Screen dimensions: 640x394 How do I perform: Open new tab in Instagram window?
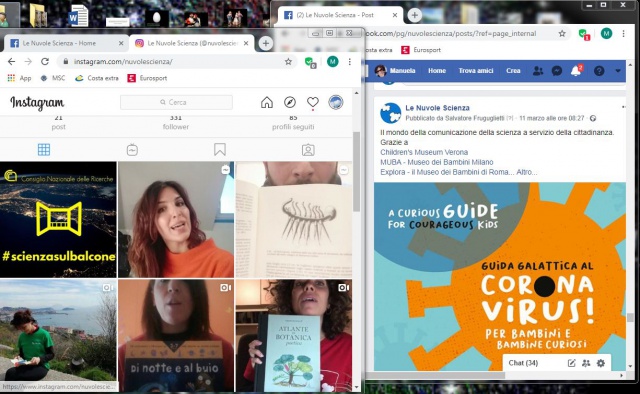[x=265, y=43]
